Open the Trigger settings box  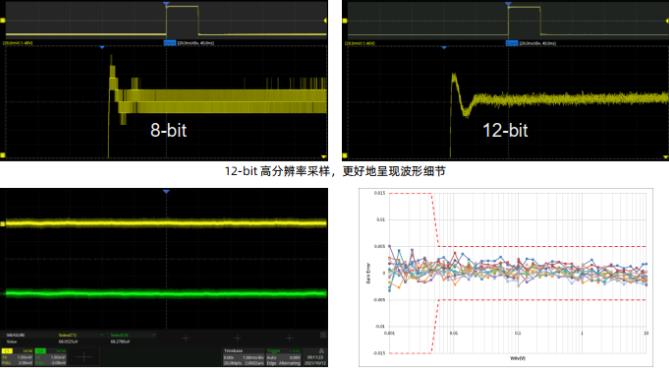point(284,357)
